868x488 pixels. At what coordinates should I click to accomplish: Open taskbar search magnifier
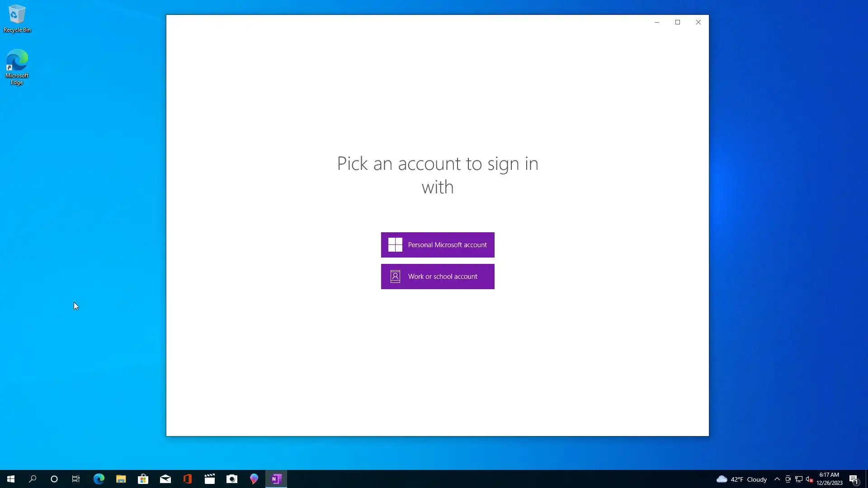click(x=33, y=479)
